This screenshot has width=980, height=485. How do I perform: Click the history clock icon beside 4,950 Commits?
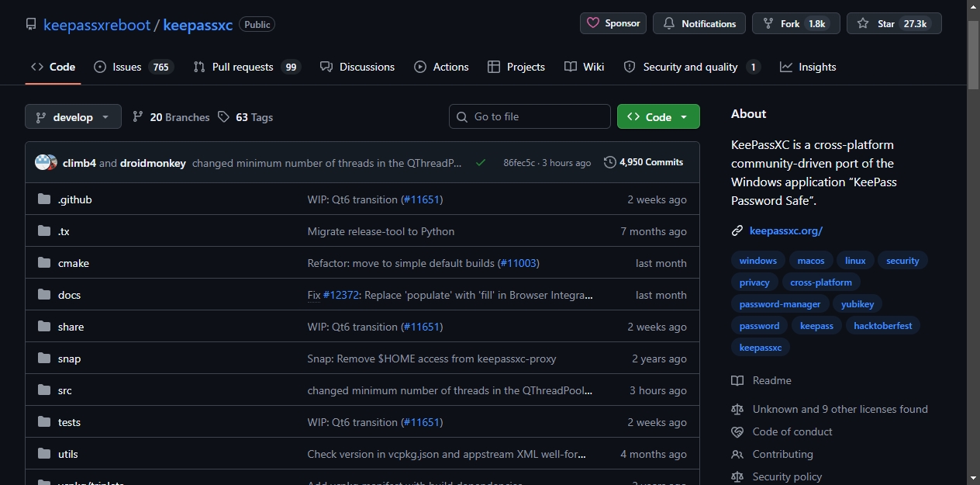click(x=610, y=162)
